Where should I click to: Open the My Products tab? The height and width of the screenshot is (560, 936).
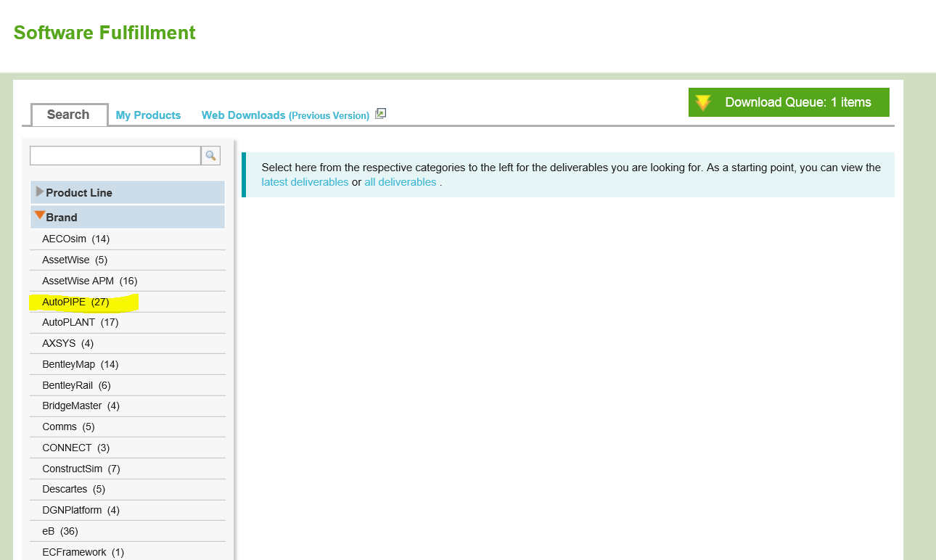click(x=148, y=115)
